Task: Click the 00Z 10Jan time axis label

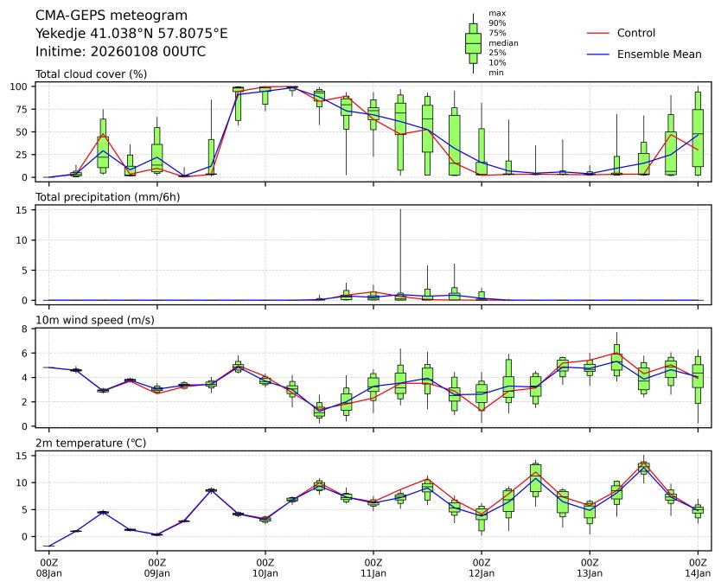Action: click(x=265, y=567)
